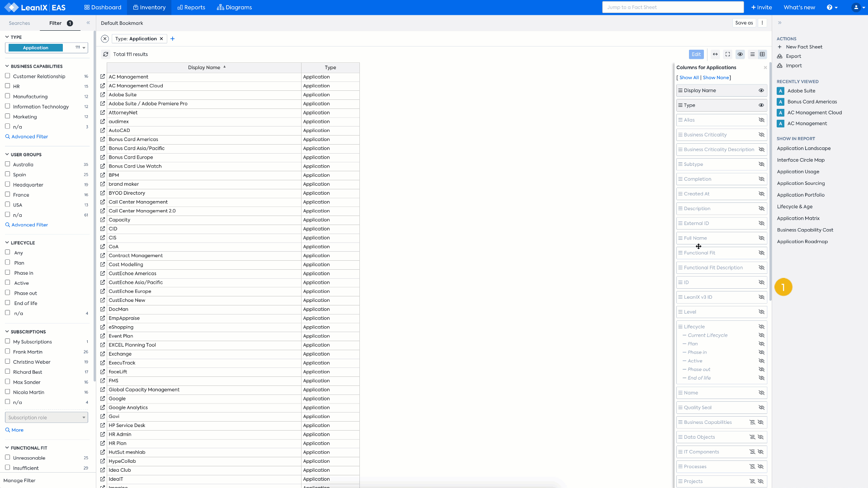Click the Export action icon
Screen dimensions: 868x488
tap(780, 56)
